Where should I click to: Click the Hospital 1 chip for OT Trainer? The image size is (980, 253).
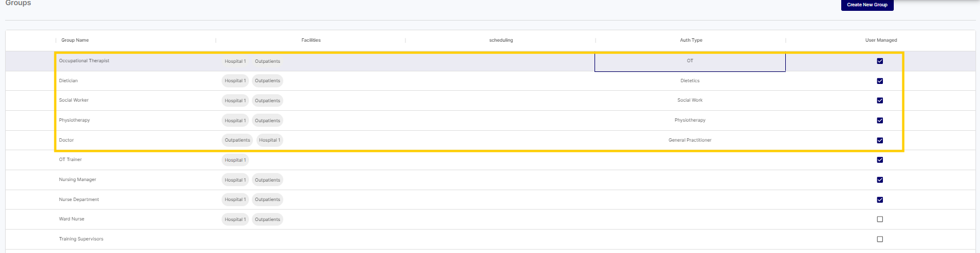235,160
